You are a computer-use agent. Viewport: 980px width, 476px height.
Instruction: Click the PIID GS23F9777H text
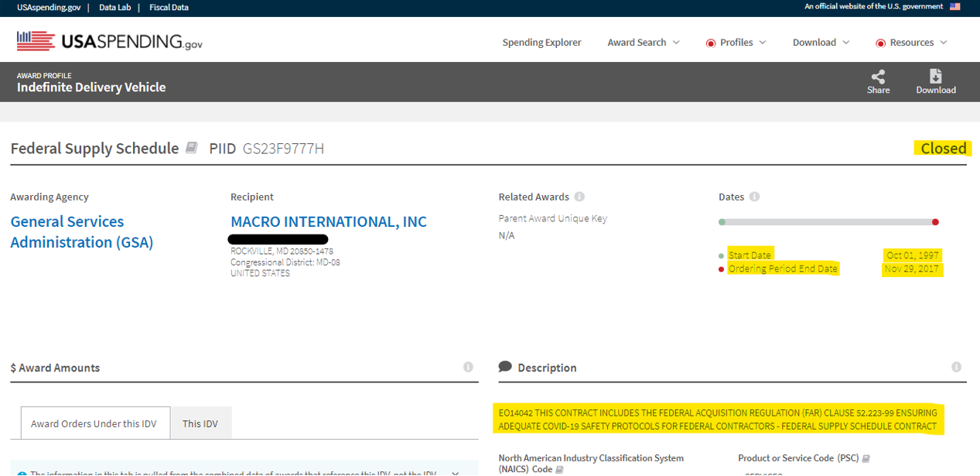[267, 149]
